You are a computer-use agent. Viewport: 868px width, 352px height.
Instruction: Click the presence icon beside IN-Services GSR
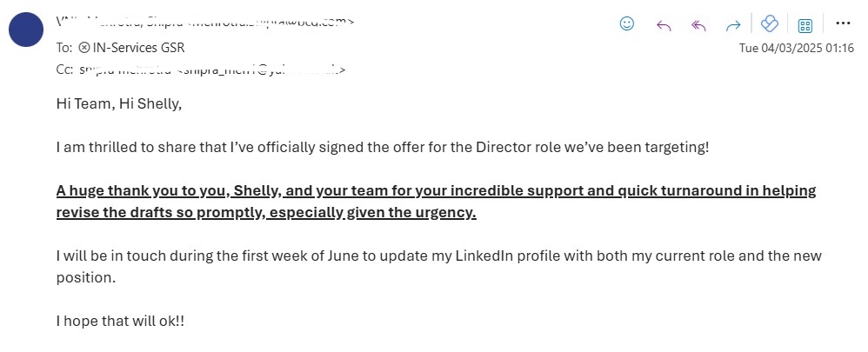click(x=84, y=48)
